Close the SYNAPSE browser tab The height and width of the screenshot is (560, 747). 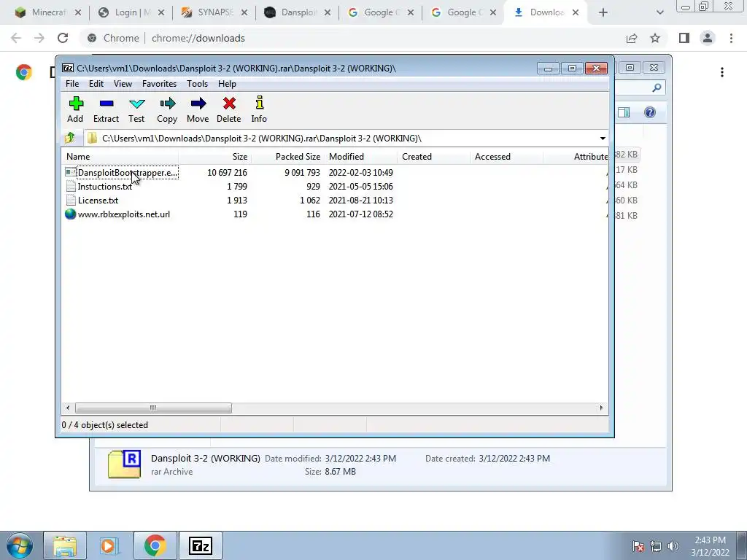pyautogui.click(x=244, y=13)
